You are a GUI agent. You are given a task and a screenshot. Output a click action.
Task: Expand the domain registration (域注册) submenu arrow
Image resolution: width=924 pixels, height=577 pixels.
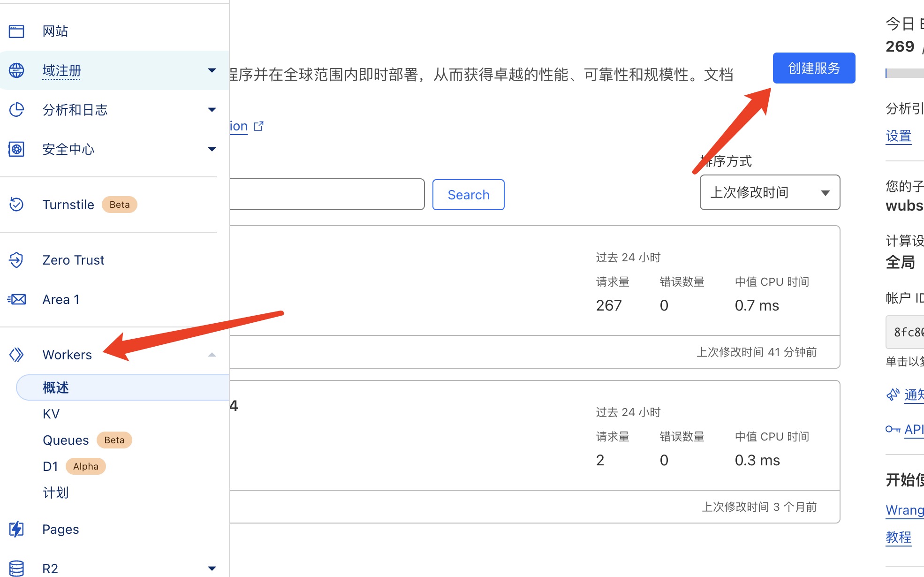point(212,70)
